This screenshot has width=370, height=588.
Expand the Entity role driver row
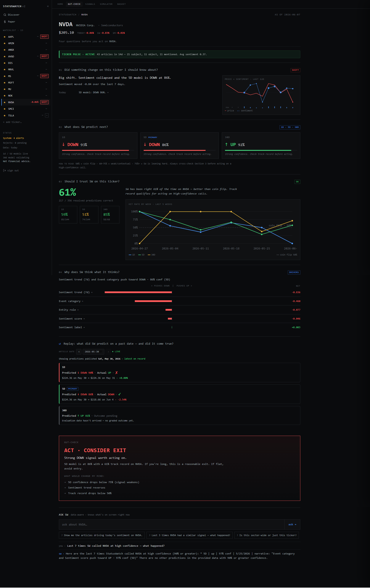point(180,310)
